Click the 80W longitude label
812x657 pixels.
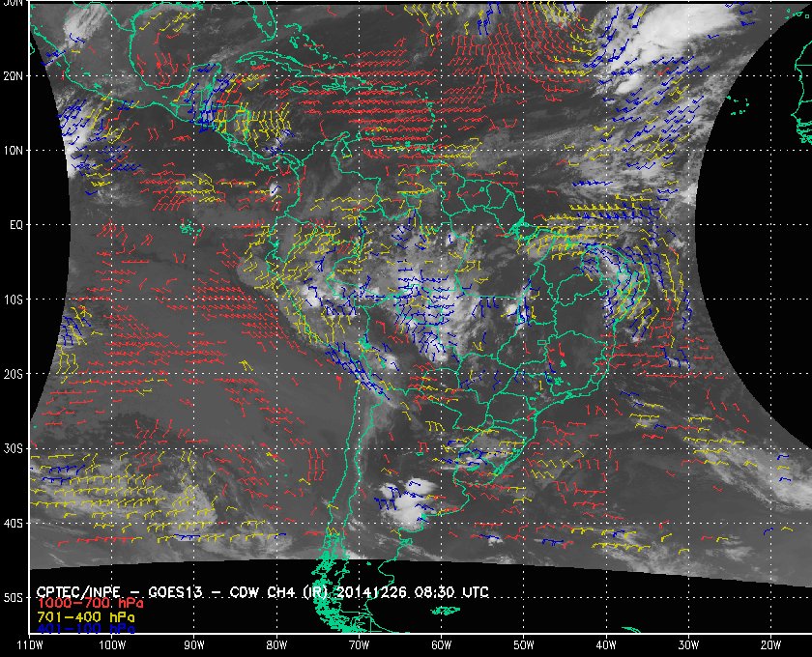click(x=276, y=645)
